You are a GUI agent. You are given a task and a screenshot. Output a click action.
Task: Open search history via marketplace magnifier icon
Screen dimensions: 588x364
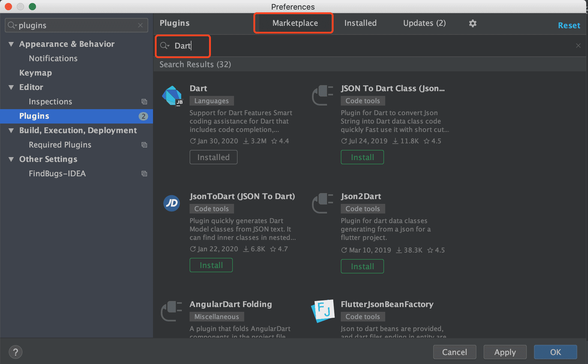(x=164, y=46)
